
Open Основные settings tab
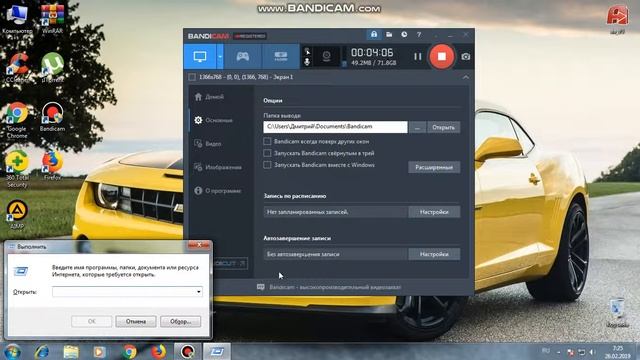pos(213,120)
